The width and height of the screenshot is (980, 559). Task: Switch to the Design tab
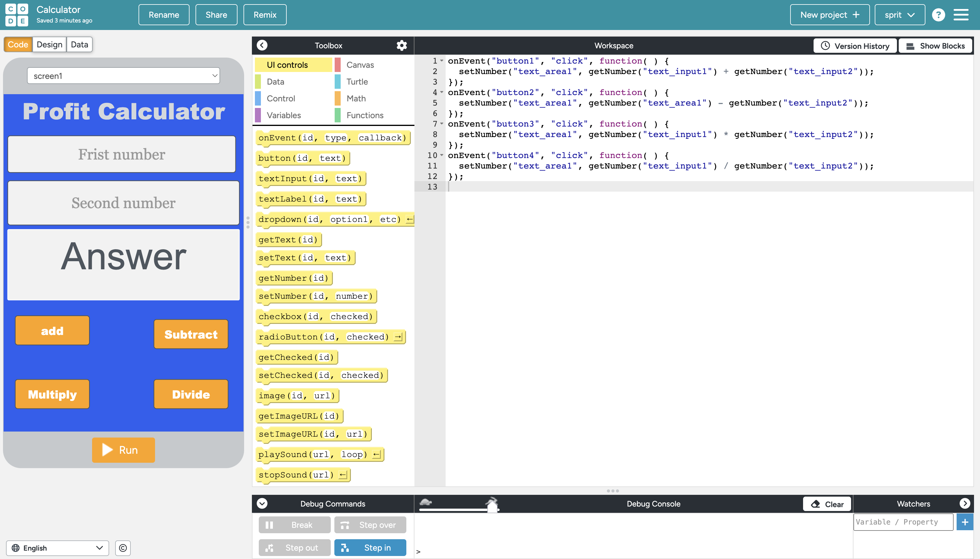(x=49, y=45)
